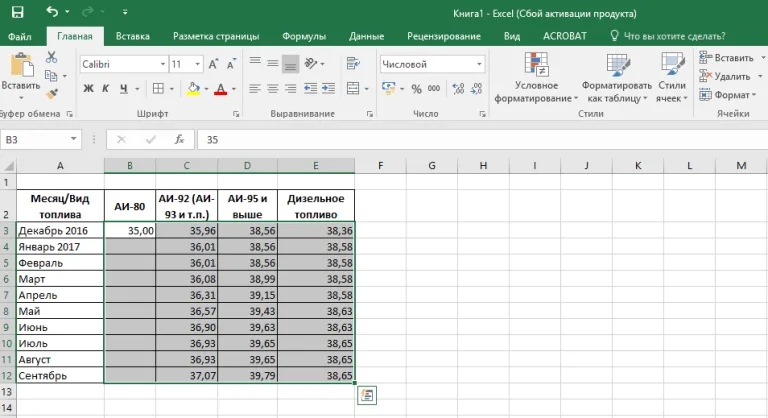Cut selection with the scissors icon

[51, 57]
